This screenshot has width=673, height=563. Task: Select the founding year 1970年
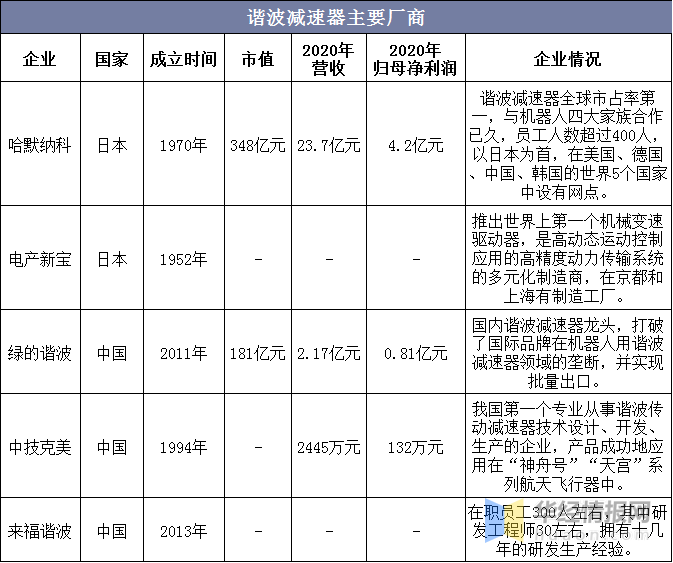click(x=183, y=145)
